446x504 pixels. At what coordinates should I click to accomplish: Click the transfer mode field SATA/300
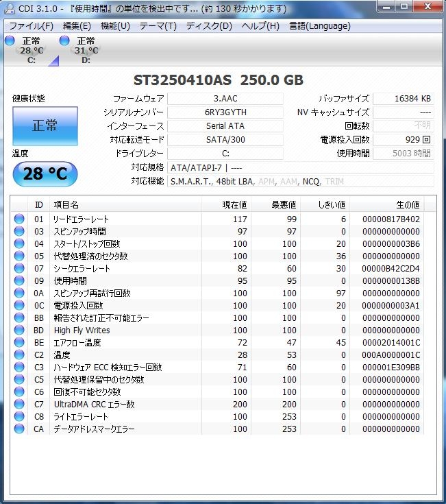(x=225, y=140)
